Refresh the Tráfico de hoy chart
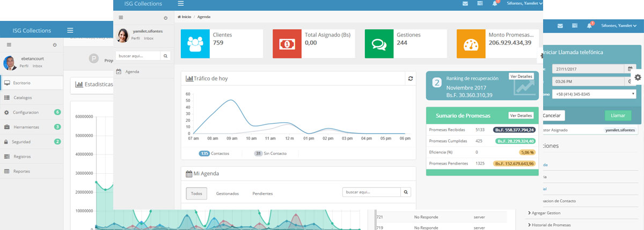The image size is (644, 230). click(x=411, y=78)
